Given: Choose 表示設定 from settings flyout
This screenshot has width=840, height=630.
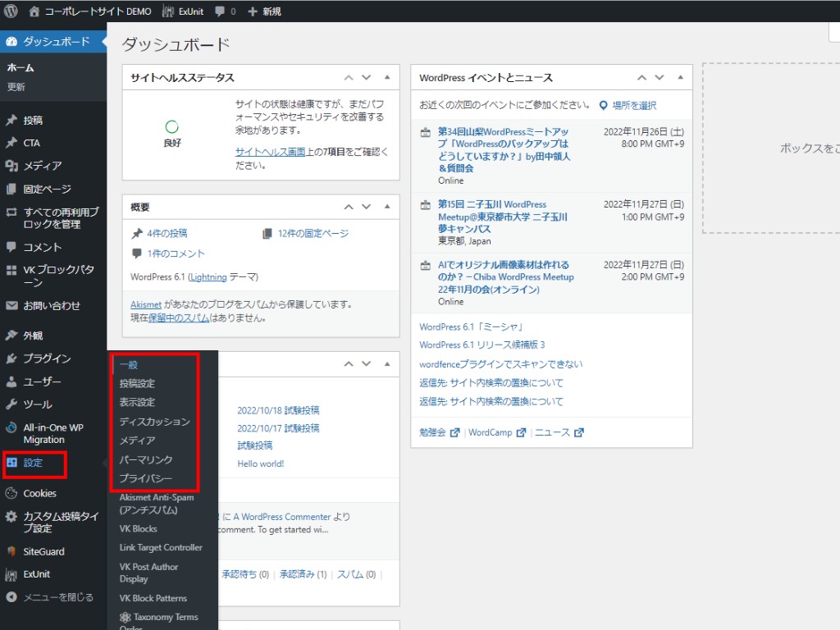Looking at the screenshot, I should pyautogui.click(x=137, y=402).
